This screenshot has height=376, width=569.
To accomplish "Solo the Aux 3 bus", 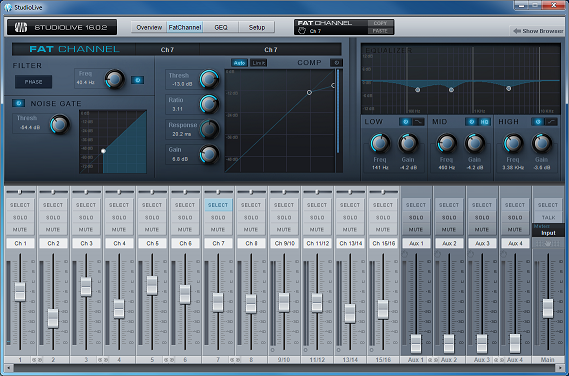I will pyautogui.click(x=482, y=217).
